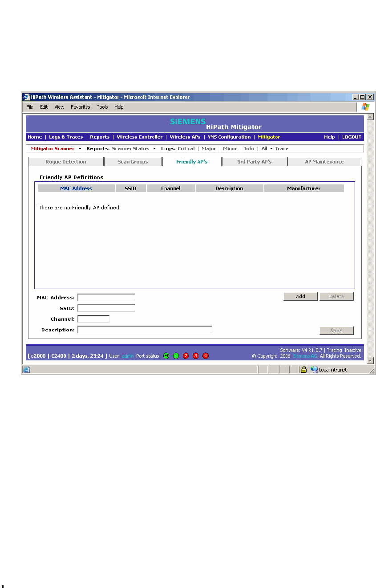Screen dimensions: 376x588
Task: Sort by the MAC Address column header
Action: tap(76, 188)
